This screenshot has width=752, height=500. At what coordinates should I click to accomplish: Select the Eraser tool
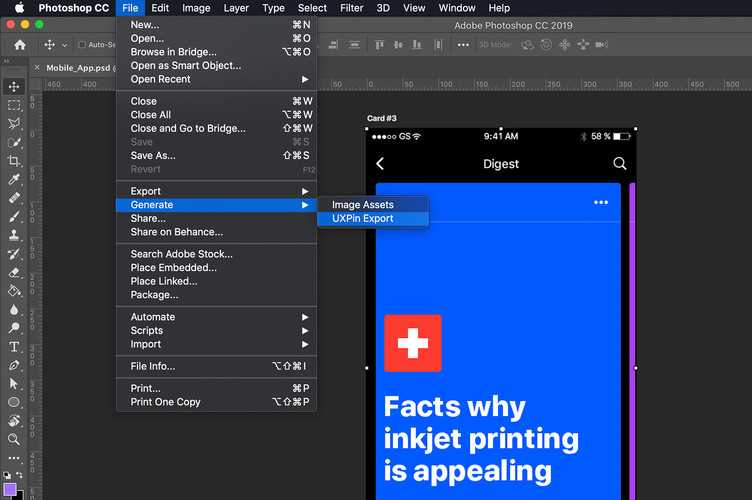[14, 272]
